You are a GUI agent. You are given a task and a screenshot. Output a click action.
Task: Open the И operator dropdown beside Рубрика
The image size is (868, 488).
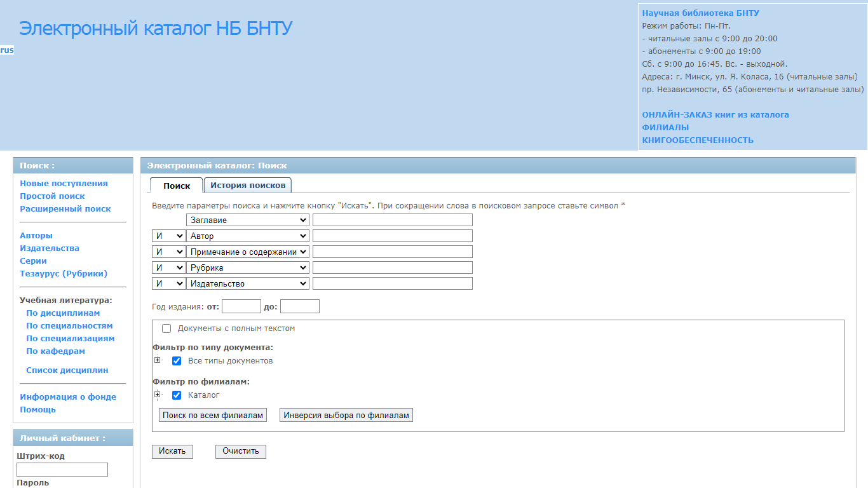(x=168, y=268)
